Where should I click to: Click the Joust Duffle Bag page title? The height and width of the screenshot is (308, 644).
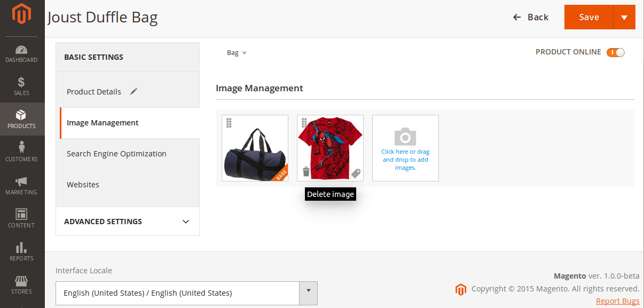point(103,18)
